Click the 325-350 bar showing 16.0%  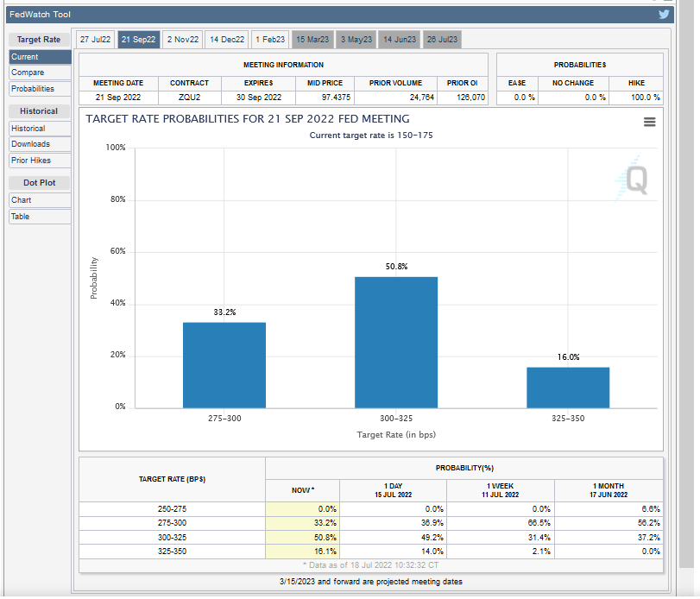[568, 388]
